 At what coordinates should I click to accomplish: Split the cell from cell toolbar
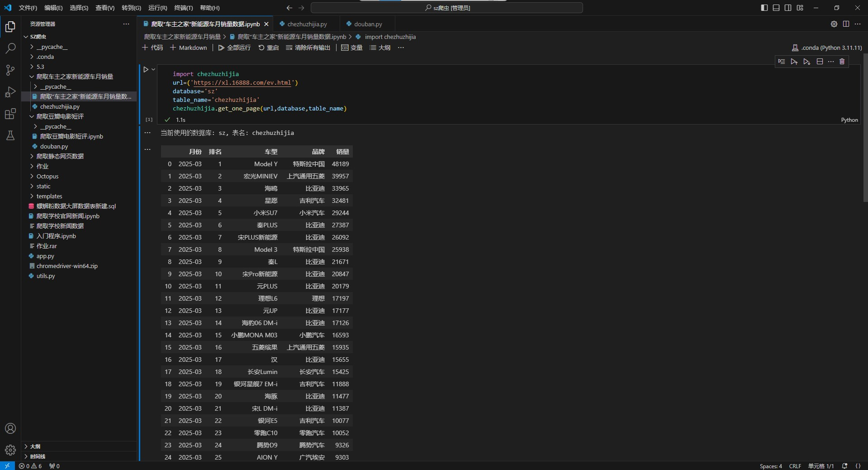coord(820,62)
